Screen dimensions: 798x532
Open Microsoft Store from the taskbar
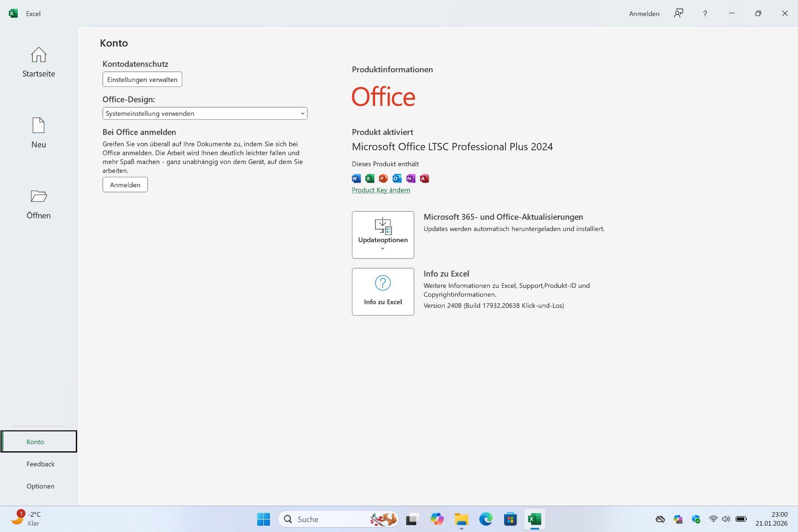(510, 519)
